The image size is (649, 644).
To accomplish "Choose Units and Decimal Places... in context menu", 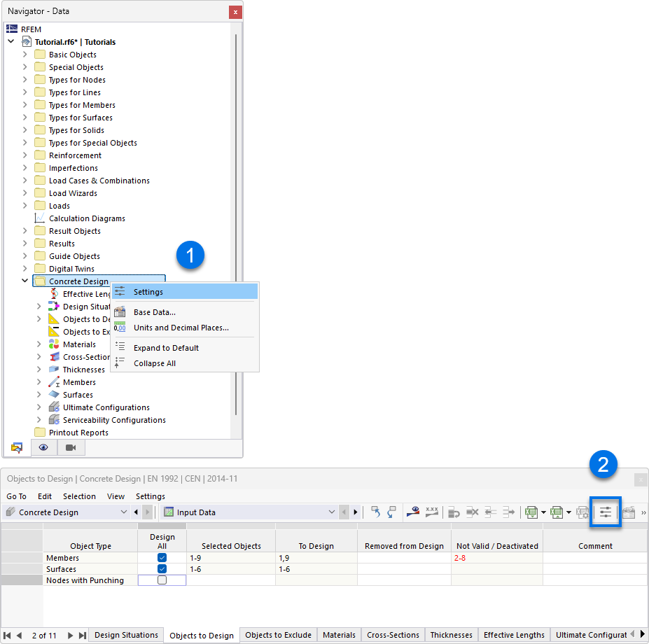I will tap(185, 328).
